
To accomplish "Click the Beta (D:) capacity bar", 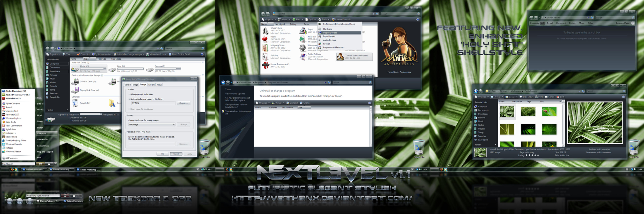I will (130, 69).
